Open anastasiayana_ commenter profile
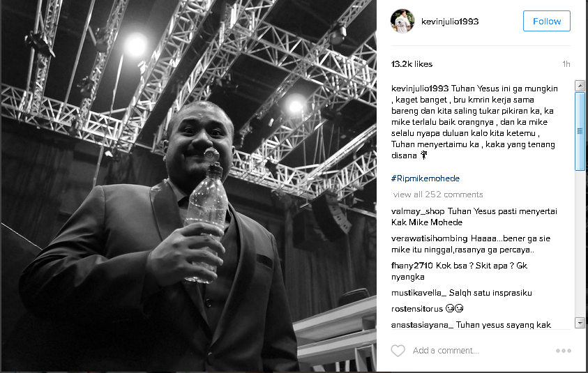 pyautogui.click(x=422, y=325)
